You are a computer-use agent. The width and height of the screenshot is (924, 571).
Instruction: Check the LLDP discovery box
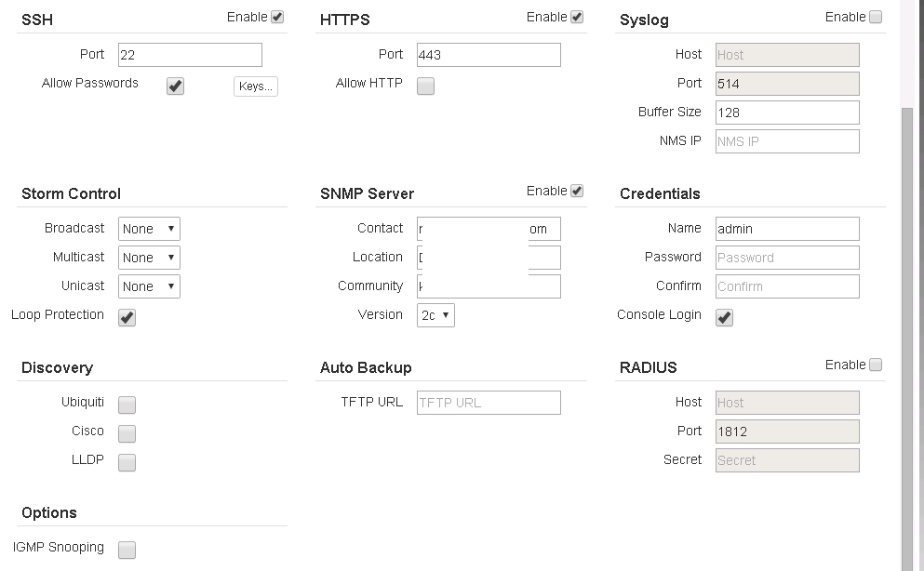tap(127, 462)
